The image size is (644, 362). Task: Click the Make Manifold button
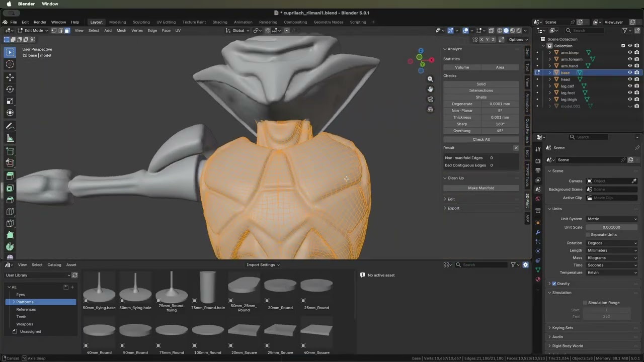click(x=481, y=188)
